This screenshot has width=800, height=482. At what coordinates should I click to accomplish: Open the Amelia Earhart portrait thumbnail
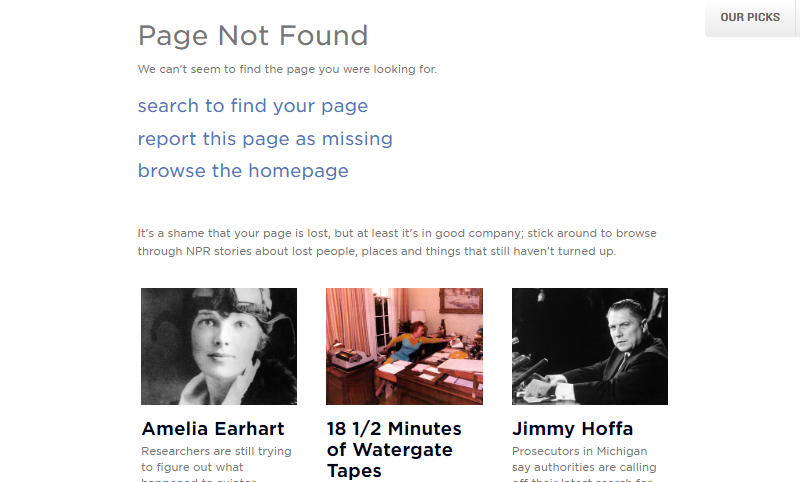coord(219,346)
